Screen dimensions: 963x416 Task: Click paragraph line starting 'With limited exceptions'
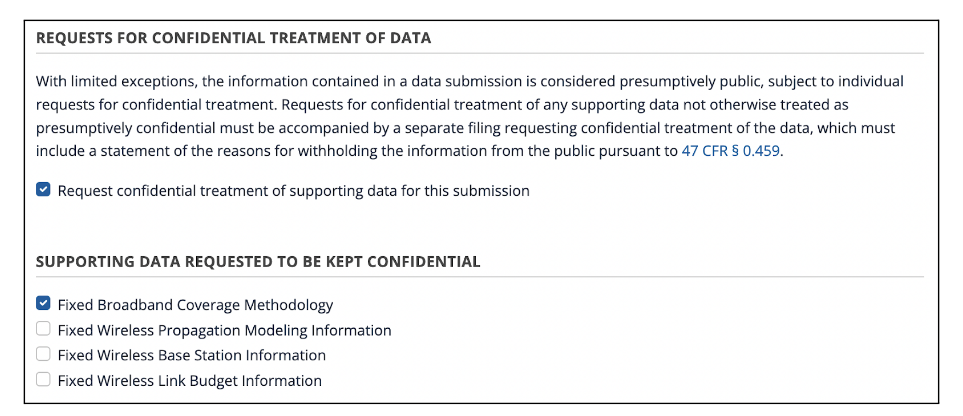pos(469,81)
